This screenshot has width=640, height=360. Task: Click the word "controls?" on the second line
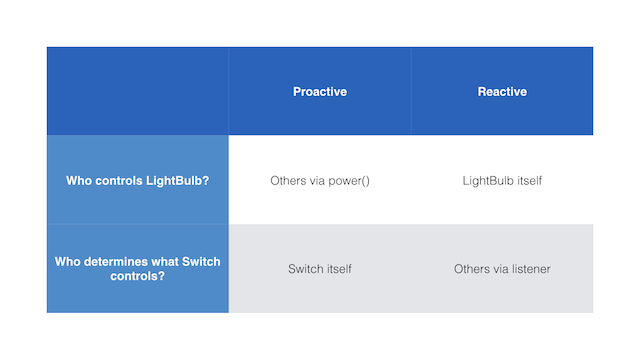coord(138,276)
